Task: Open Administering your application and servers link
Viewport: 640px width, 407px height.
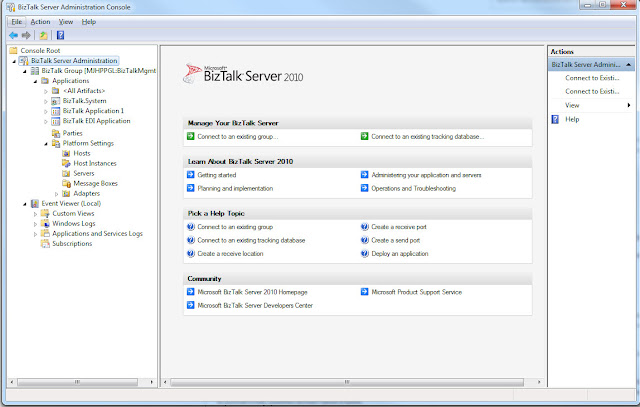Action: point(426,175)
